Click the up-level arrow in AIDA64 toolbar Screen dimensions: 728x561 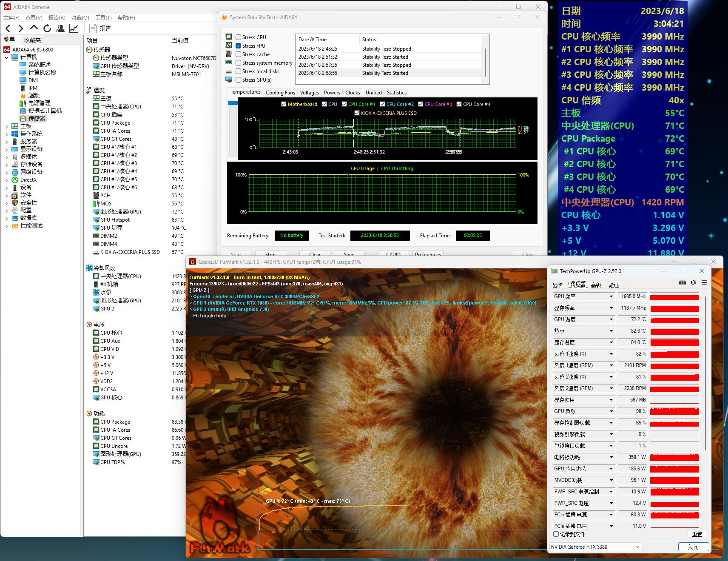coord(34,28)
